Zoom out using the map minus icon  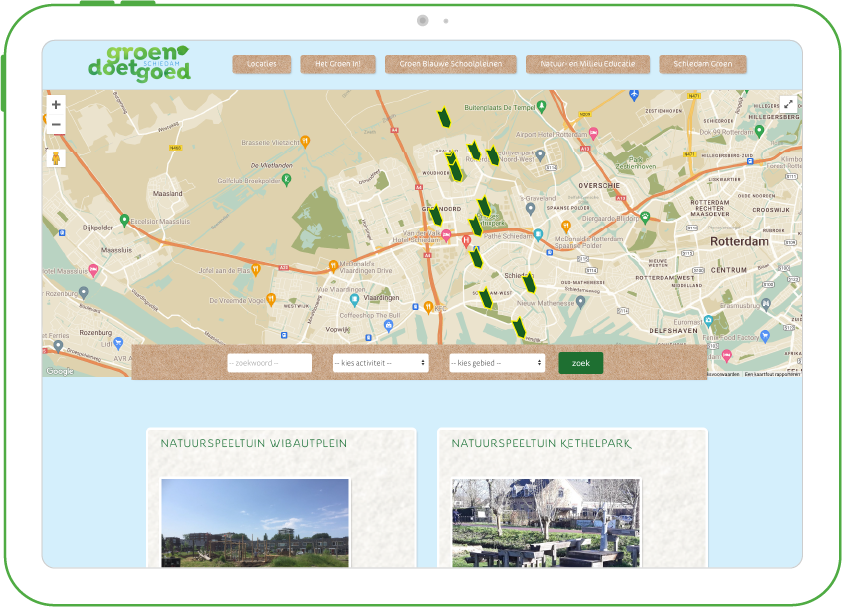pyautogui.click(x=55, y=124)
